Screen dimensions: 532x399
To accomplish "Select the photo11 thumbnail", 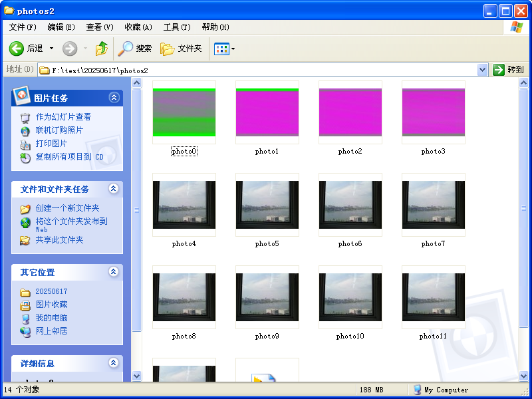I will tap(434, 297).
